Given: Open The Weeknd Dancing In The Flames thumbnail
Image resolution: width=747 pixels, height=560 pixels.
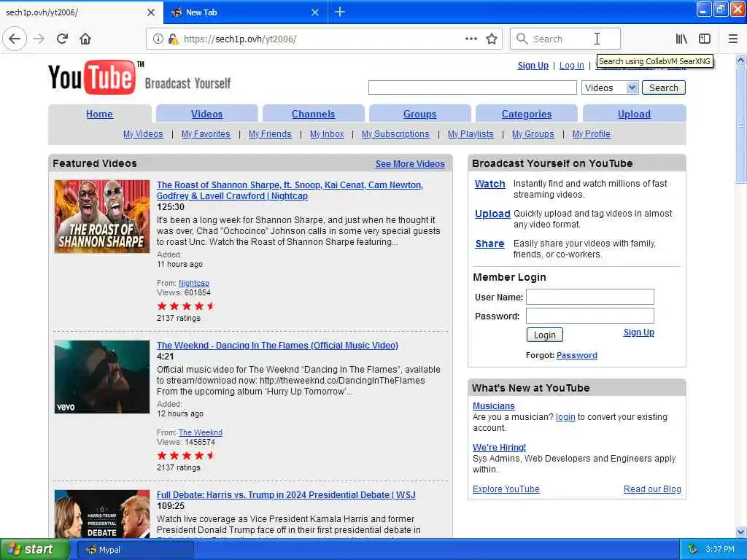Looking at the screenshot, I should tap(102, 377).
